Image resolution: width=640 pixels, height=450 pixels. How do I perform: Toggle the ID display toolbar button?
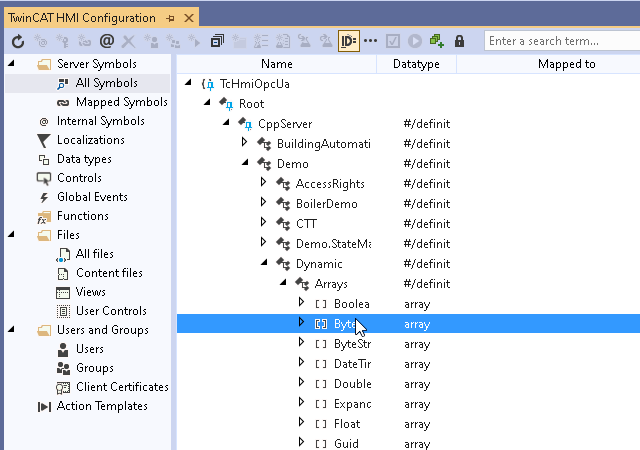coord(349,41)
